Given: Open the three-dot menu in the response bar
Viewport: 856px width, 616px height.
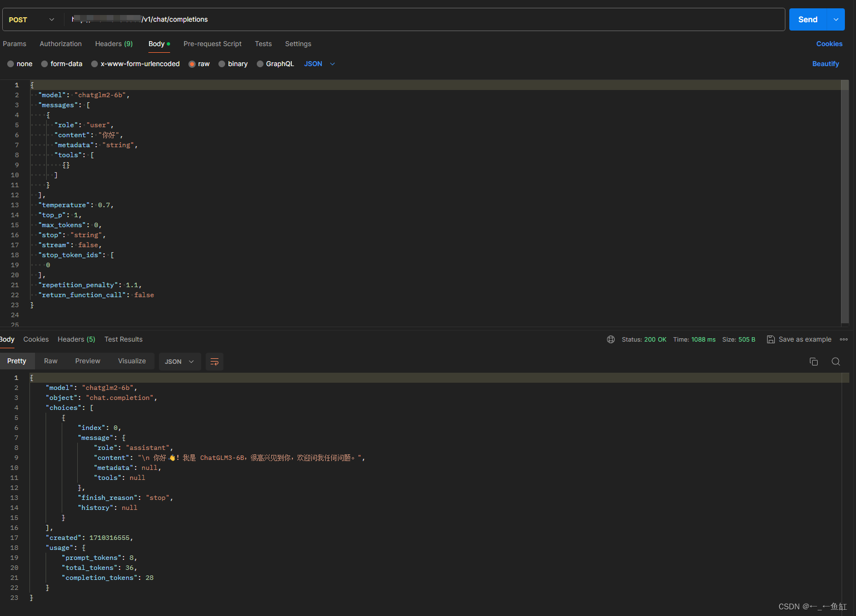Looking at the screenshot, I should click(x=844, y=339).
